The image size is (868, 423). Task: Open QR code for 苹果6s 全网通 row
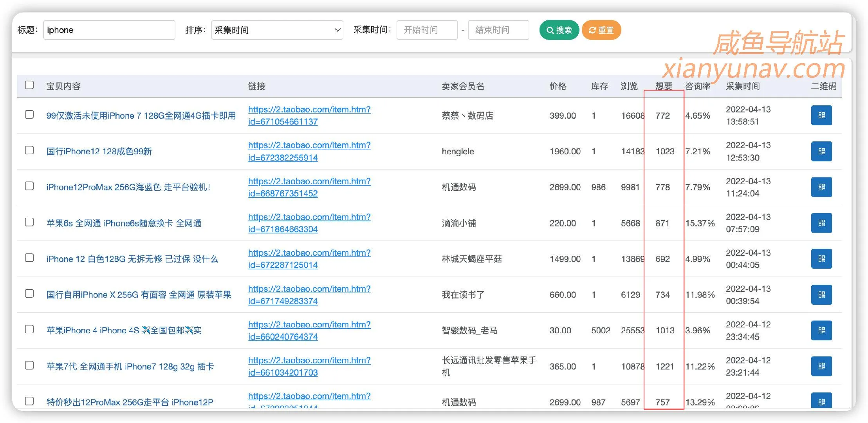coord(821,222)
